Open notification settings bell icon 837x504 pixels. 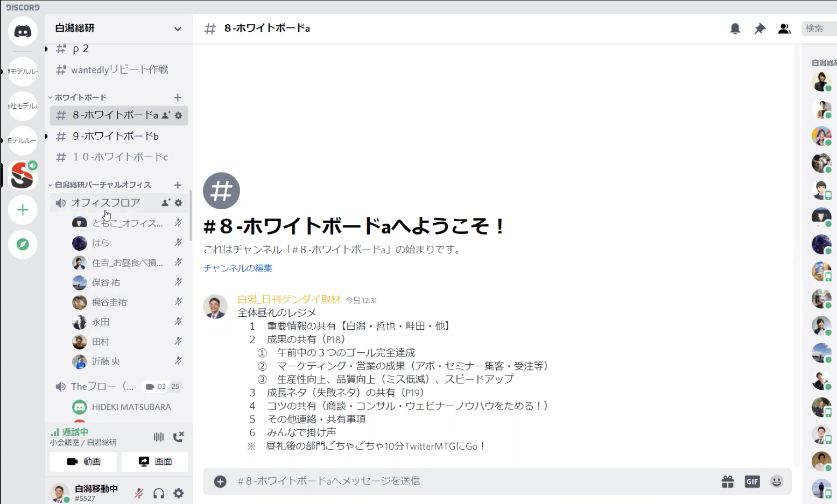tap(735, 29)
